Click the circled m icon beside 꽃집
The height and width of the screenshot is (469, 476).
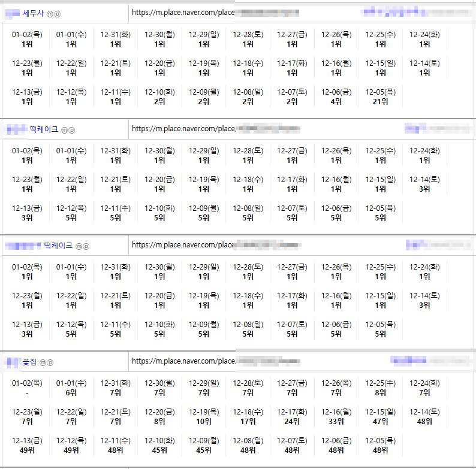coord(43,362)
